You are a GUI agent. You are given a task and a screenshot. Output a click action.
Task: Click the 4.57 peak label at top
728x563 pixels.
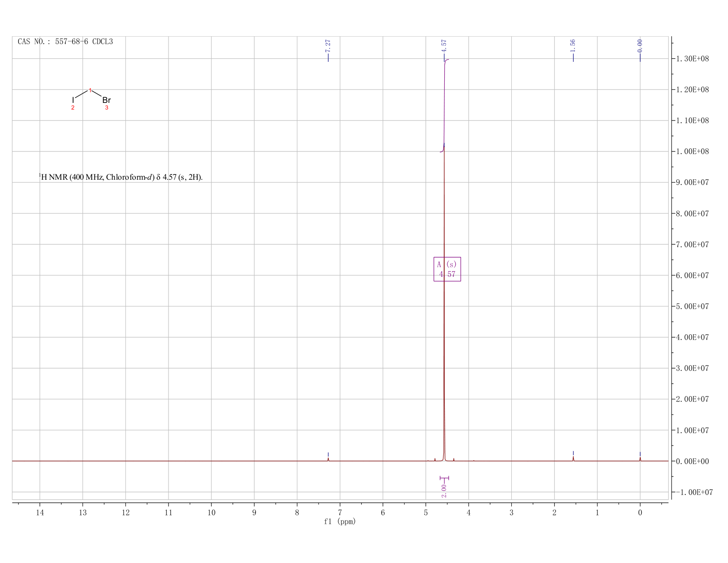pos(444,46)
